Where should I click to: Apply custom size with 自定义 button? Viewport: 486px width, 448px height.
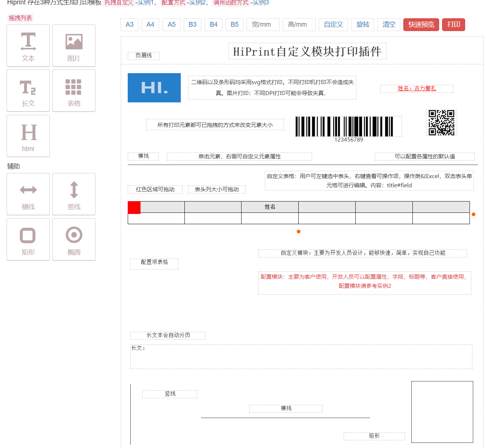pyautogui.click(x=333, y=25)
